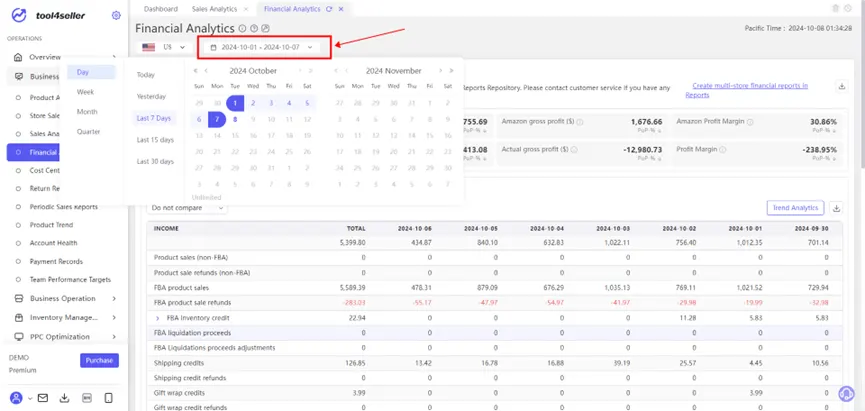Click the Trend Analytics button
This screenshot has width=865, height=411.
point(795,208)
